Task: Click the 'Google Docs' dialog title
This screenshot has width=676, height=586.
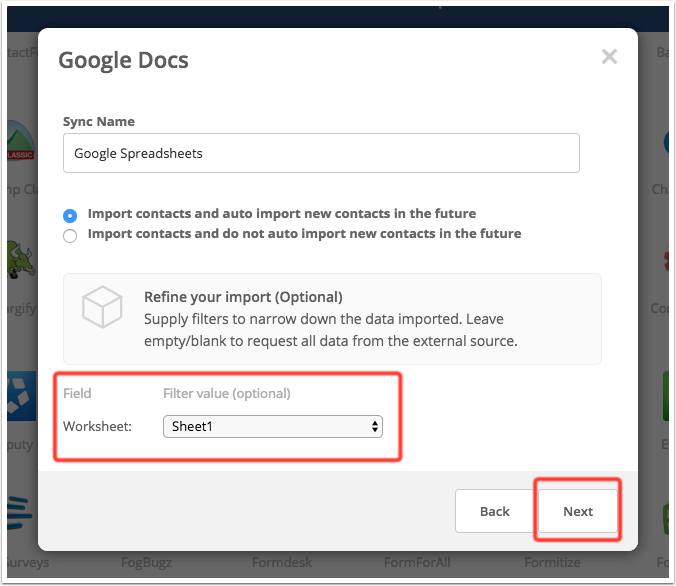Action: tap(123, 60)
